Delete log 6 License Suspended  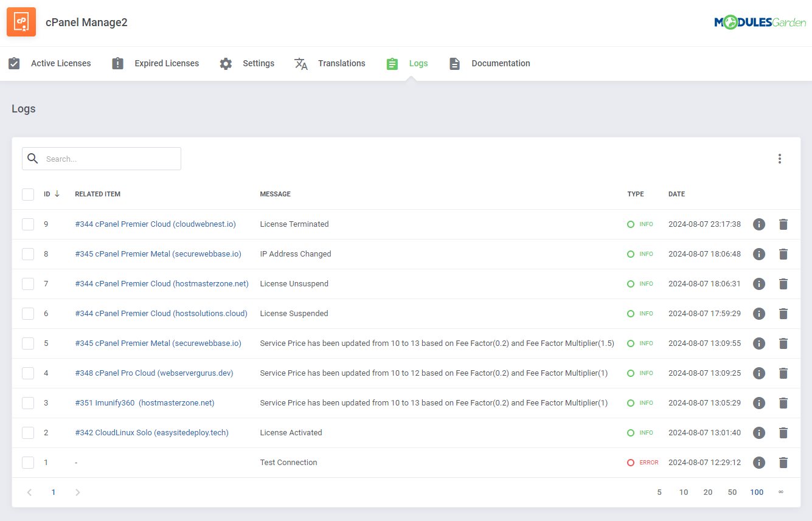783,314
